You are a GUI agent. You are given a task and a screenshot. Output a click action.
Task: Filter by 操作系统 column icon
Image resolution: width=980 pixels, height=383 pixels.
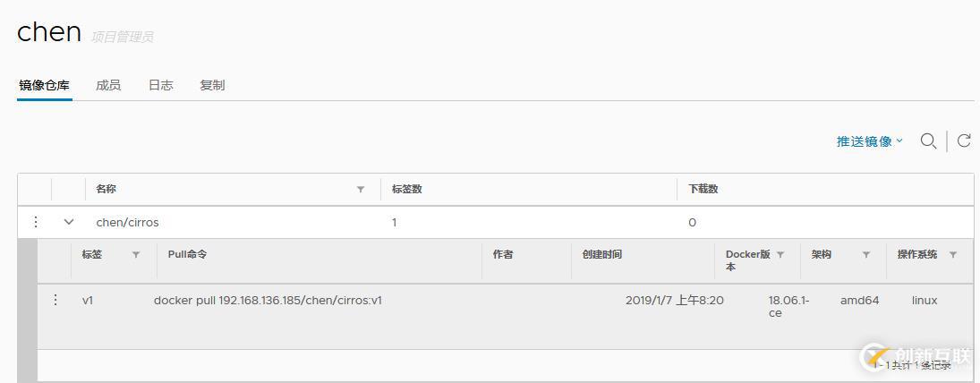click(953, 255)
